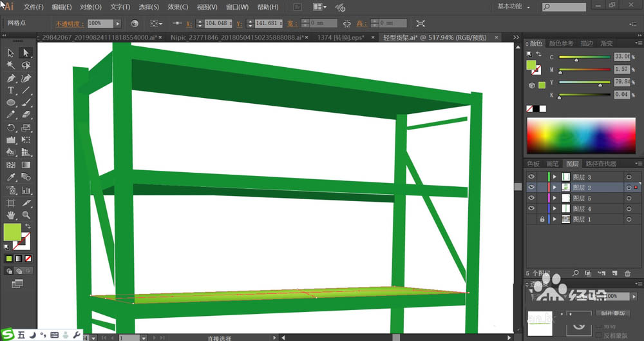Select the Direct Selection tool
The image size is (644, 341).
click(26, 53)
